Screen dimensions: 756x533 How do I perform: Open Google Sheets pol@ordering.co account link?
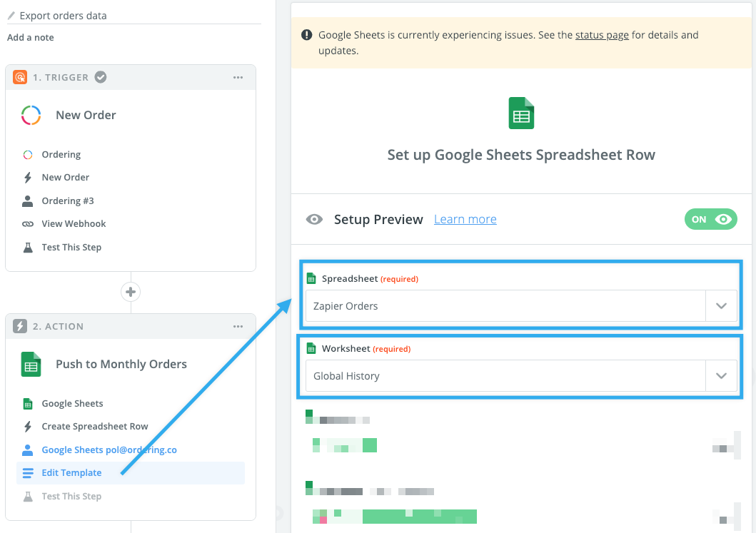[x=109, y=450]
